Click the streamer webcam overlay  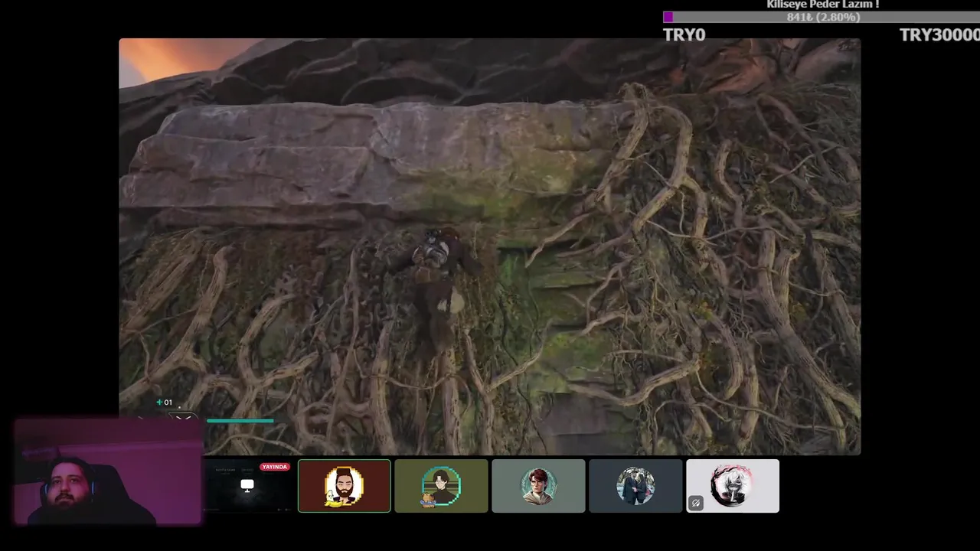pyautogui.click(x=108, y=471)
